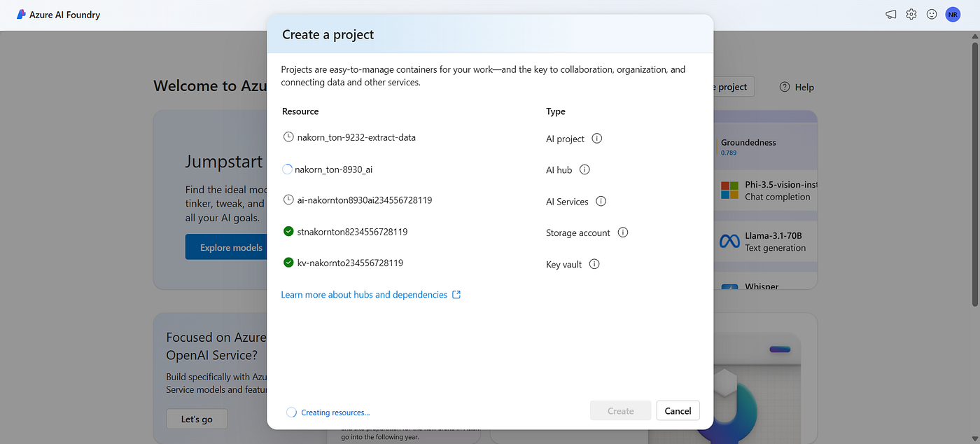The width and height of the screenshot is (980, 444).
Task: Click info icon next to Storage account
Action: (x=623, y=233)
